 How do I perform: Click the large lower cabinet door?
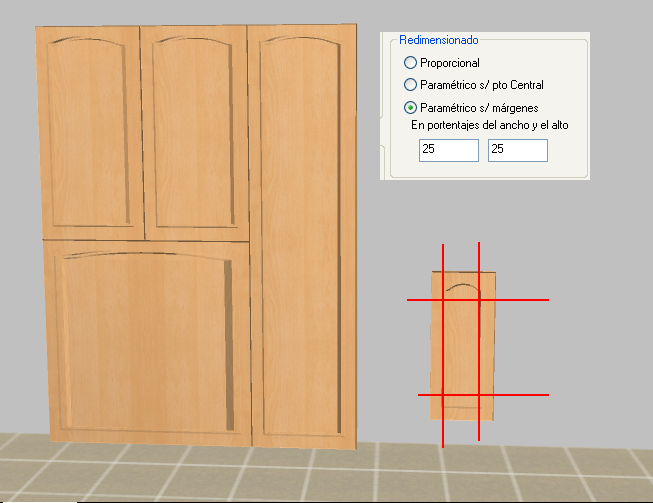tap(147, 342)
